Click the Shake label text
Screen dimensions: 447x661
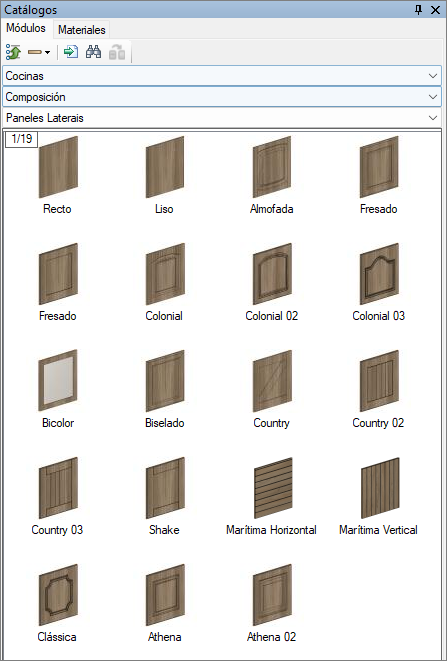click(164, 530)
